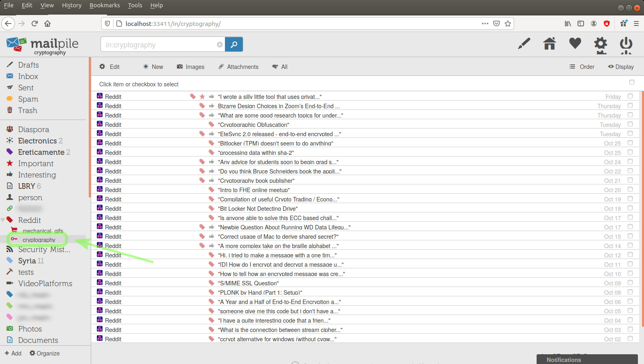Select checkbox for Friday message

click(630, 96)
